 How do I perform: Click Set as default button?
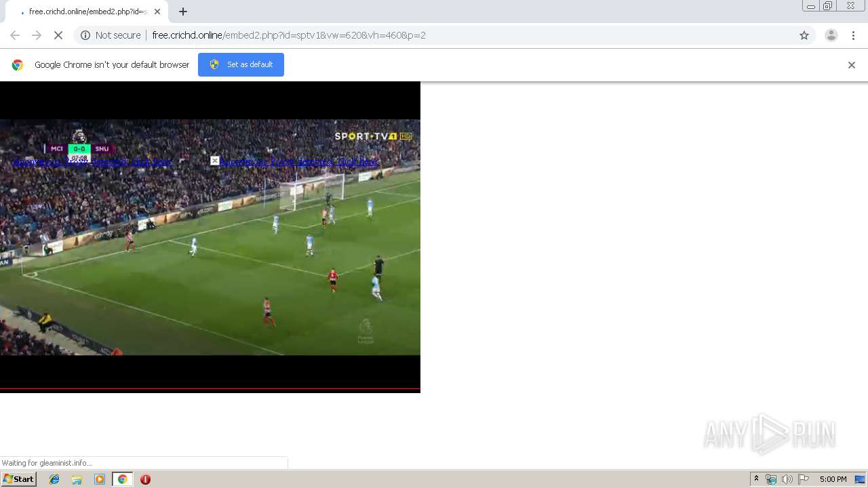coord(241,64)
